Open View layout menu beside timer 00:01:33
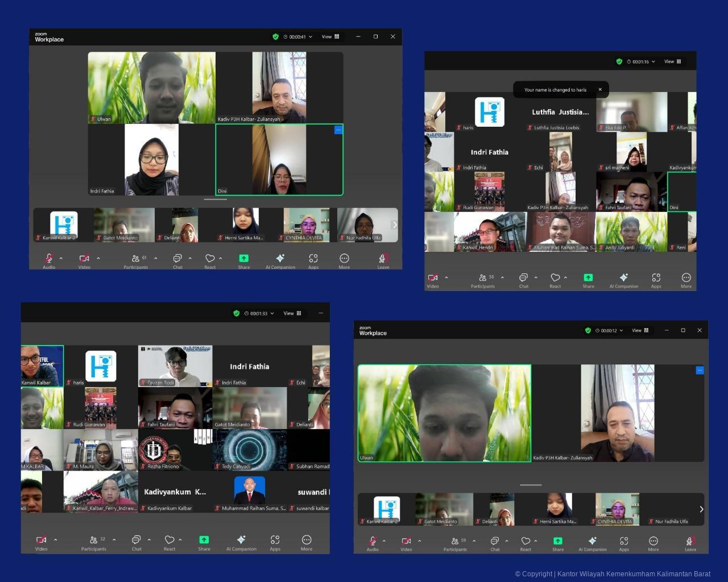The width and height of the screenshot is (728, 582). [292, 313]
